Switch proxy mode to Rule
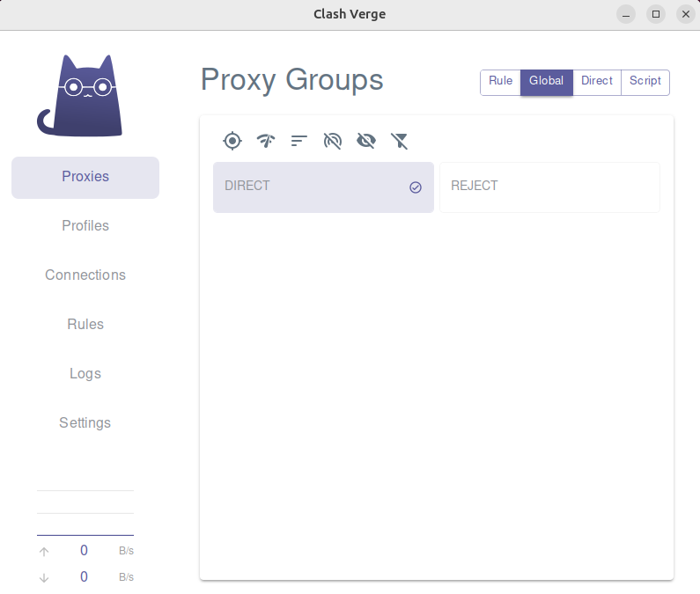700x594 pixels. click(x=500, y=81)
